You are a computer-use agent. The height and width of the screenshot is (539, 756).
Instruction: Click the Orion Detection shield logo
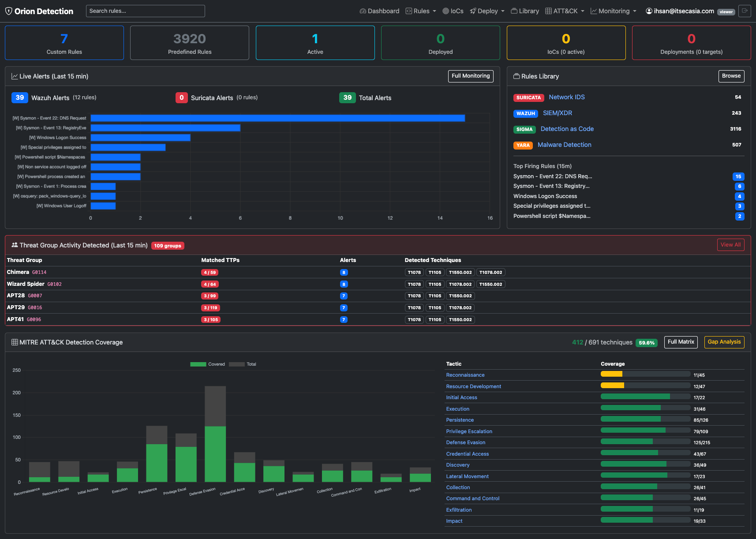(x=8, y=11)
